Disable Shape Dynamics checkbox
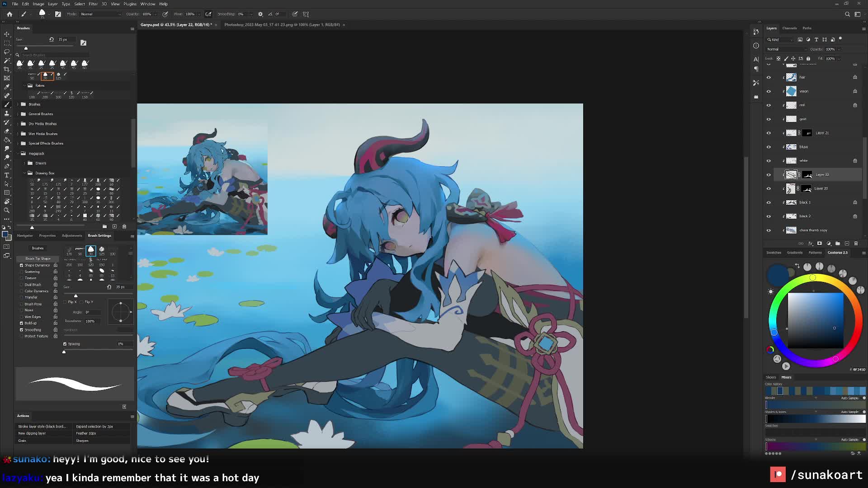The image size is (868, 488). click(x=21, y=265)
